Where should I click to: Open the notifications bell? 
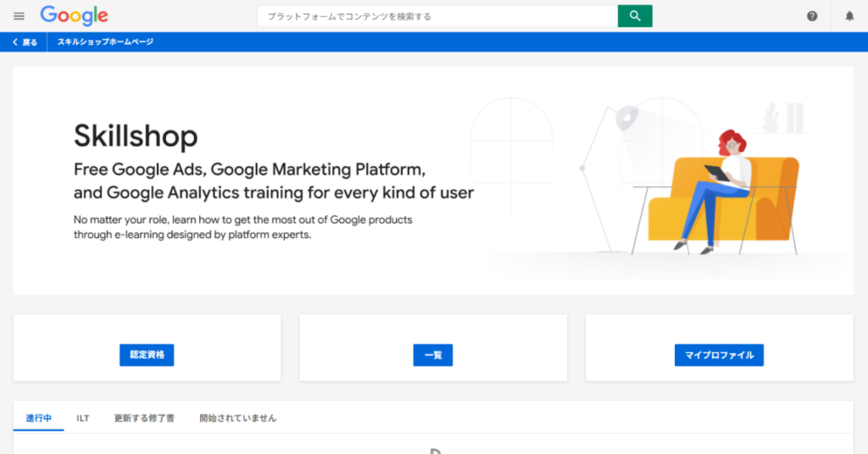point(849,16)
